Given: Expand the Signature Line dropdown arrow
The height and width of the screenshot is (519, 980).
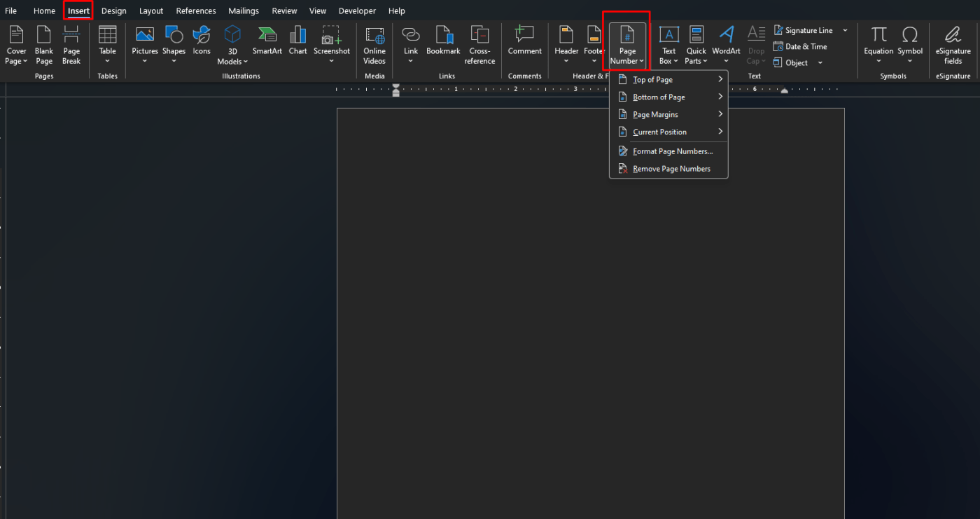Looking at the screenshot, I should pyautogui.click(x=845, y=30).
